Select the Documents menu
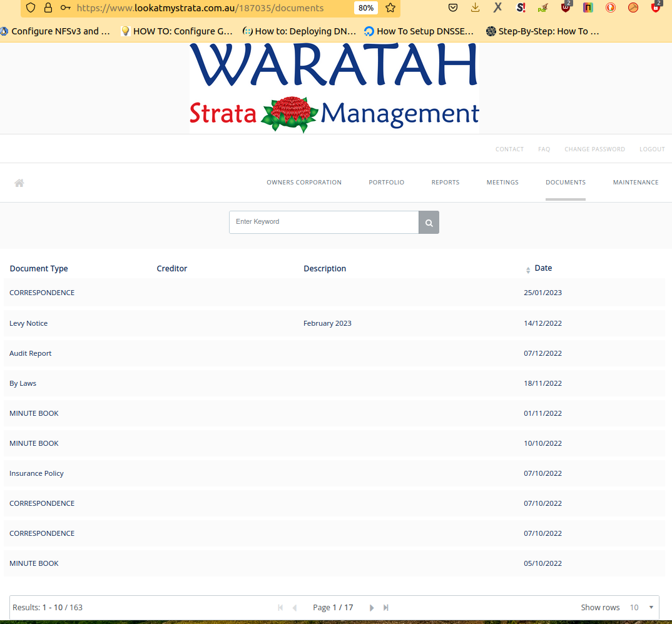 [x=565, y=183]
